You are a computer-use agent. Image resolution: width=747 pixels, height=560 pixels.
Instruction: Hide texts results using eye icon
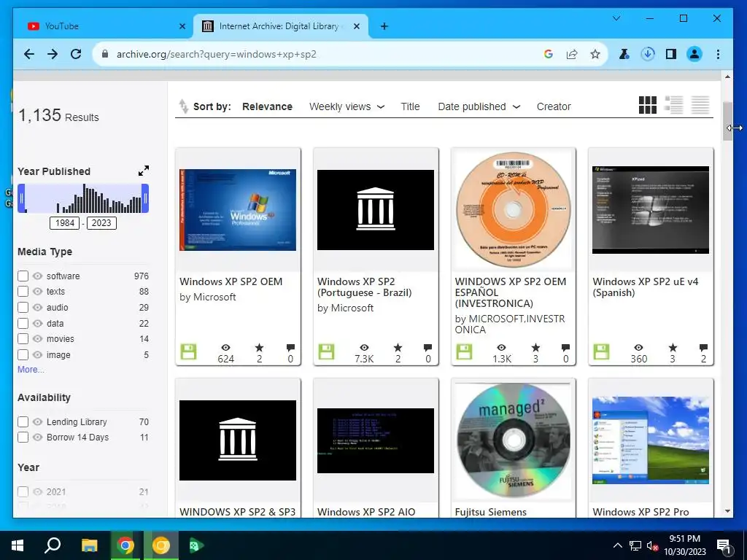pos(38,292)
